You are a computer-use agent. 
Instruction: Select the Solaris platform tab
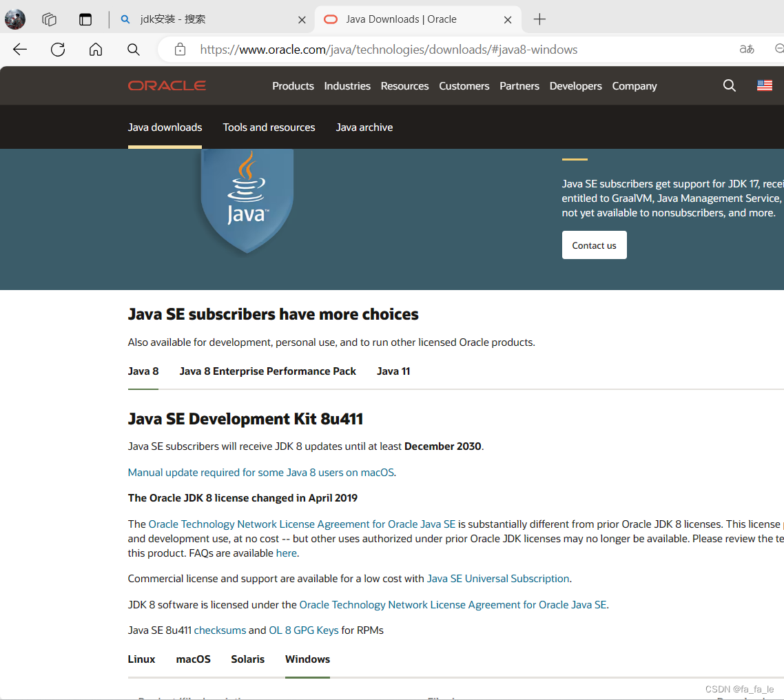pos(247,659)
